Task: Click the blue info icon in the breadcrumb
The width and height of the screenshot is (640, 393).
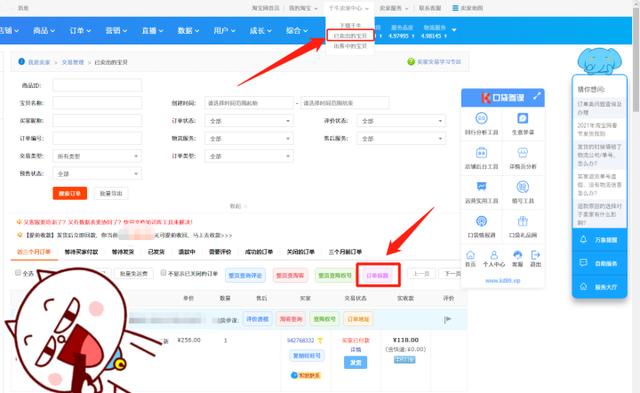Action: (22, 62)
